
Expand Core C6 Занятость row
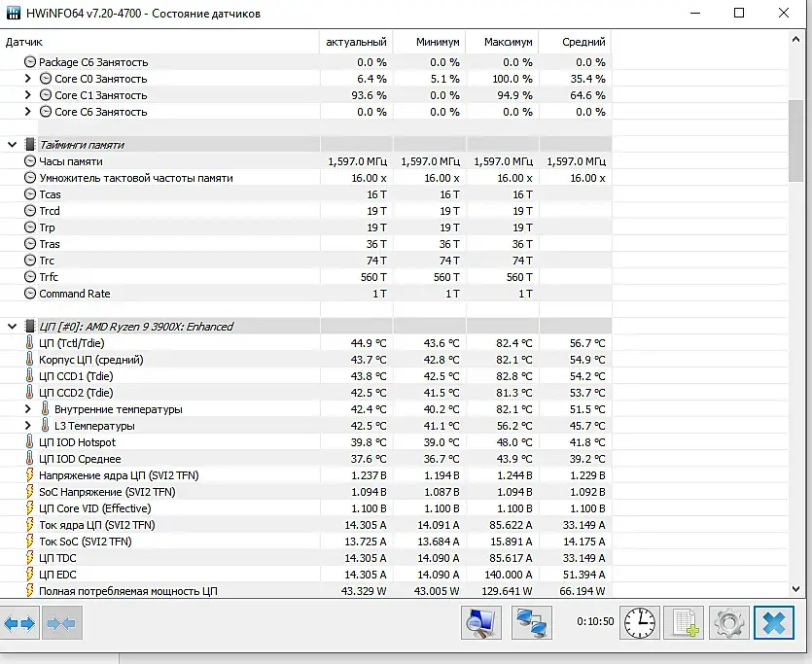(28, 112)
